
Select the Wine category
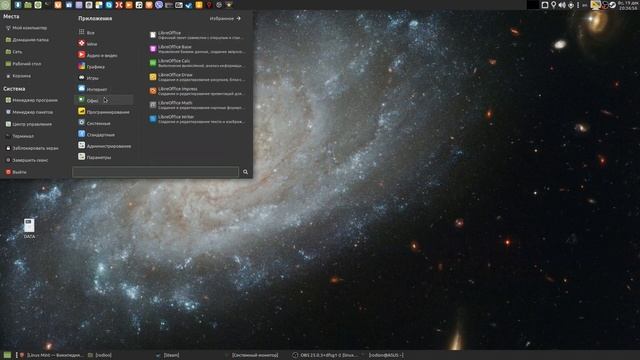click(104, 43)
